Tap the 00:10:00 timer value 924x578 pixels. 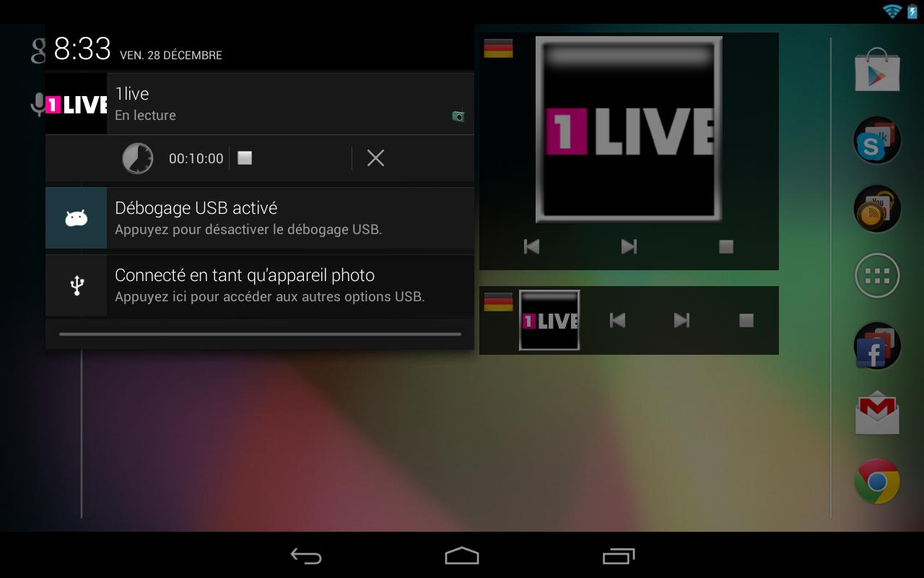196,158
